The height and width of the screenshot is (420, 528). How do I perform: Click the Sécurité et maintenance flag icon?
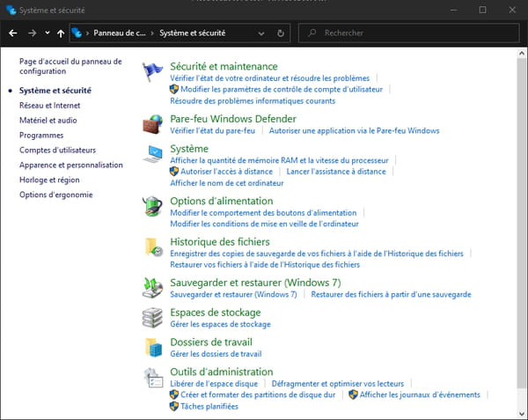click(x=152, y=71)
